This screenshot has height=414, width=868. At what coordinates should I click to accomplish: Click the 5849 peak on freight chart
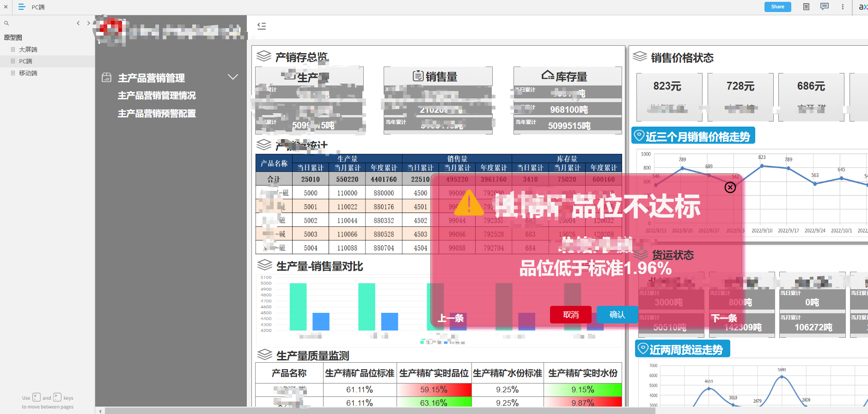[x=782, y=377]
